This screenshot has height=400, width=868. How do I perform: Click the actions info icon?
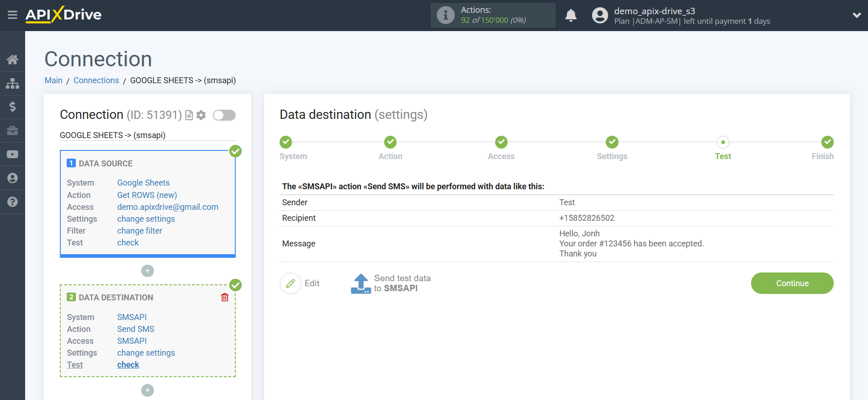point(445,15)
